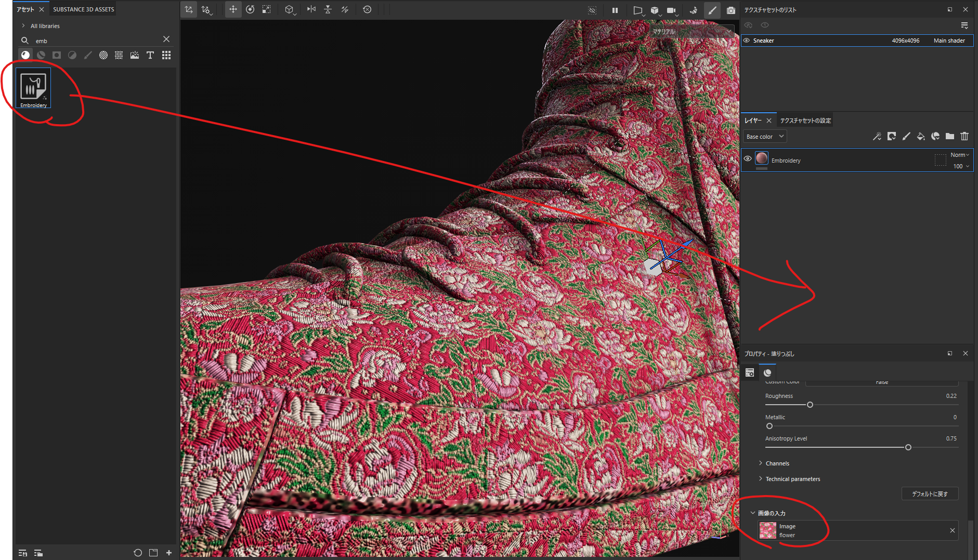
Task: Open the camera selection dropdown
Action: coord(672,10)
